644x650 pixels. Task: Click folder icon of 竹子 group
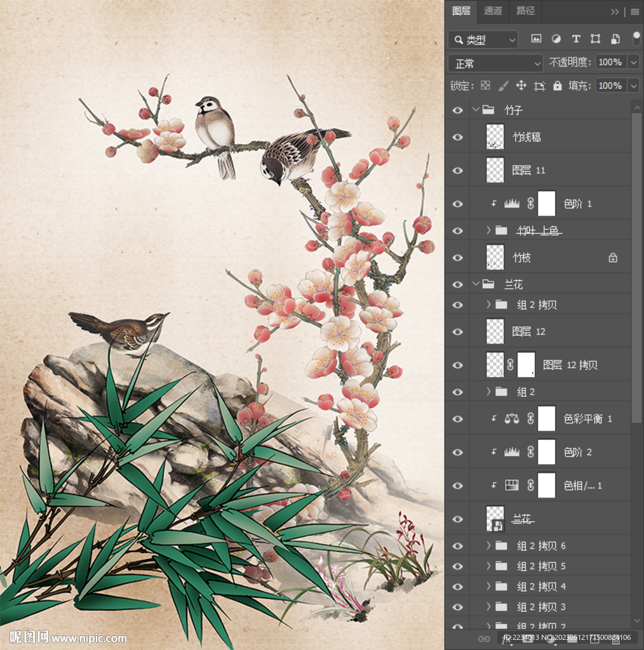pyautogui.click(x=489, y=110)
